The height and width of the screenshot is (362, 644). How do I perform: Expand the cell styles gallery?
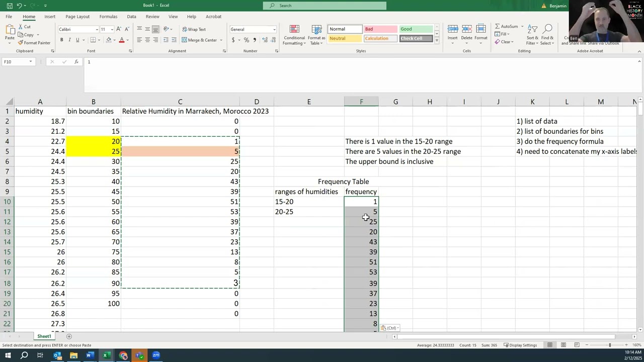tap(437, 40)
